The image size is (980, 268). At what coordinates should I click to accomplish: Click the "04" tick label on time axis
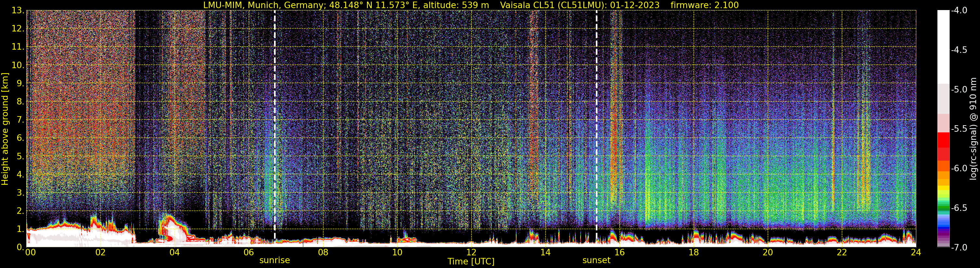click(174, 253)
